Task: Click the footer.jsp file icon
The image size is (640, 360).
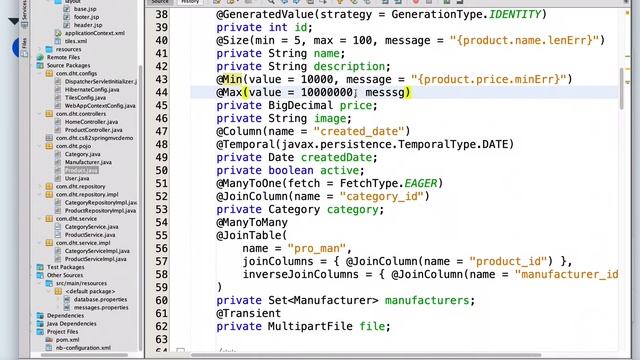Action: (x=67, y=17)
